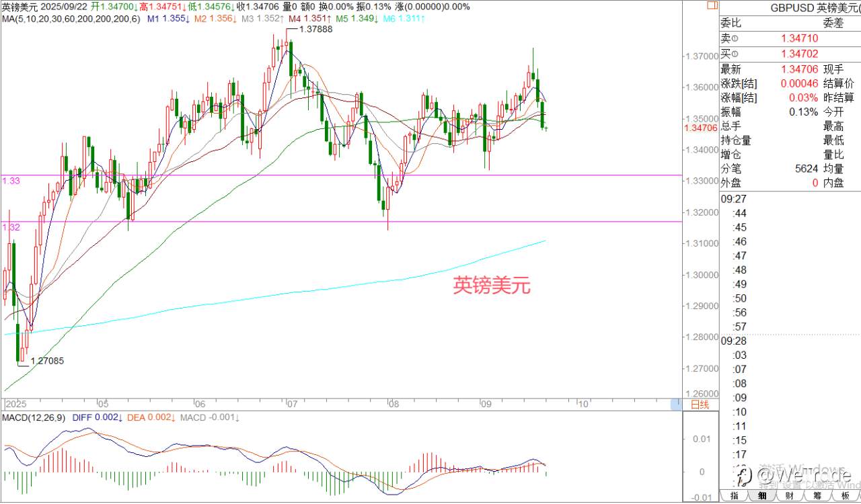This screenshot has height=504, width=861.
Task: Select the M5 1.349 moving average label
Action: pyautogui.click(x=357, y=18)
